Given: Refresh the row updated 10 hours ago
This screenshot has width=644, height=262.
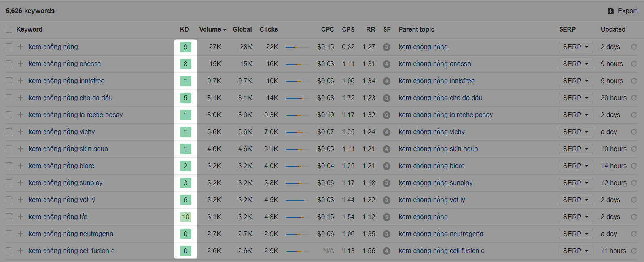Looking at the screenshot, I should [x=634, y=149].
